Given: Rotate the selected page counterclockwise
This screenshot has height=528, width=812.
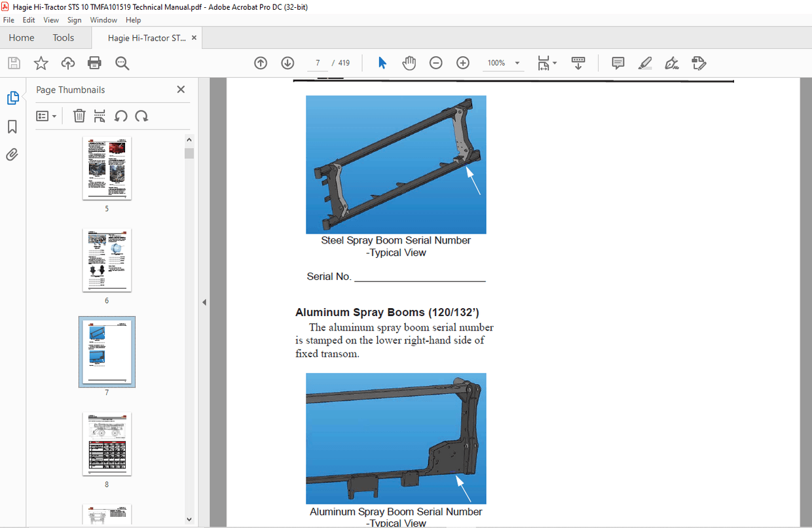Looking at the screenshot, I should pyautogui.click(x=121, y=116).
